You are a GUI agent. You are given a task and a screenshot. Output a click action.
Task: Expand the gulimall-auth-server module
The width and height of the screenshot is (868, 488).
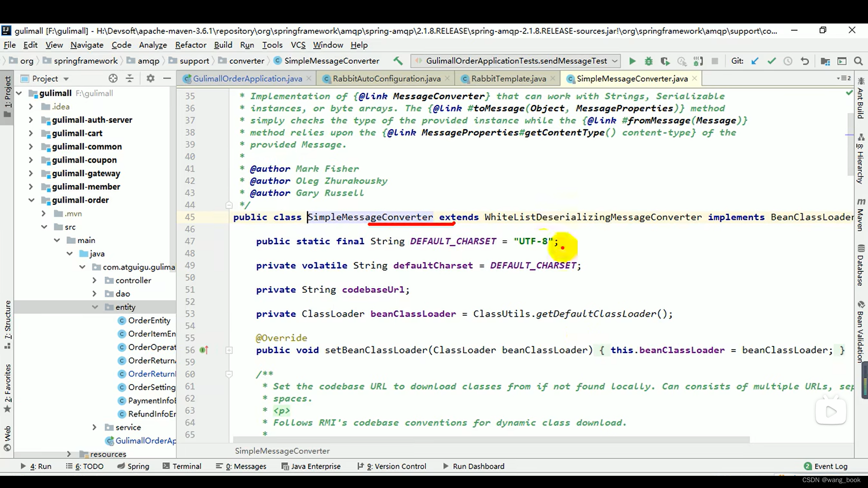click(31, 120)
